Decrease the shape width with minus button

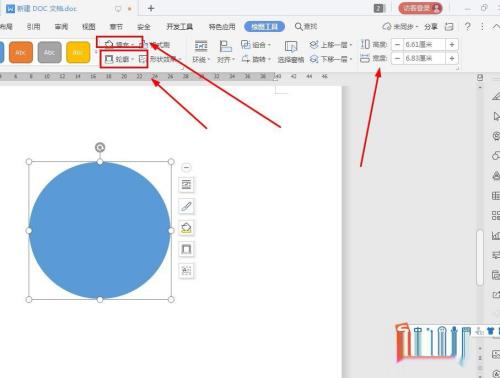click(397, 59)
